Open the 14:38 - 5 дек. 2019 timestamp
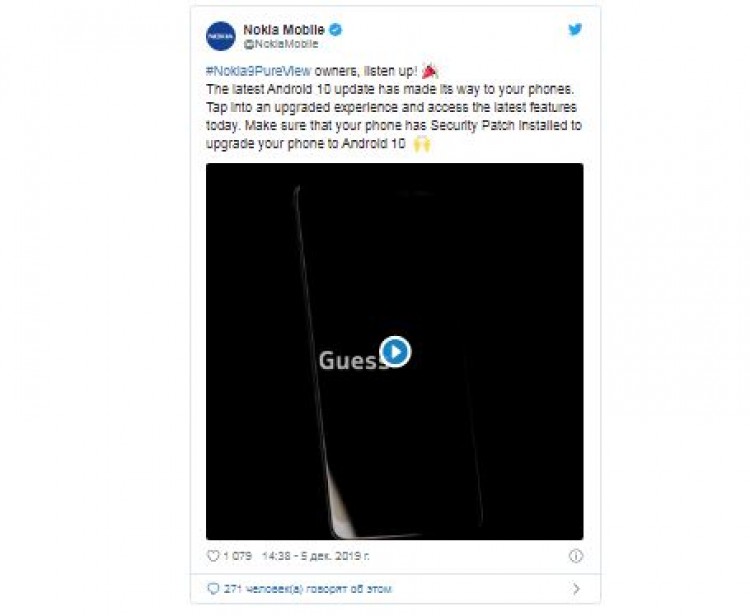The image size is (750, 616). [316, 556]
